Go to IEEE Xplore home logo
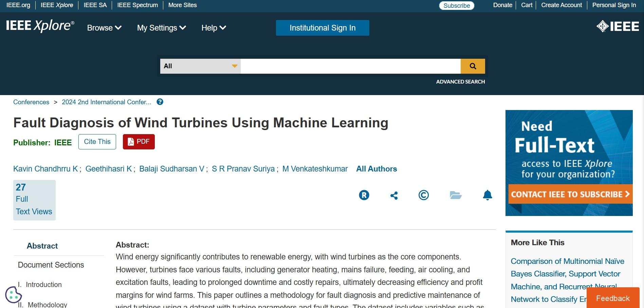644x308 pixels. point(40,26)
